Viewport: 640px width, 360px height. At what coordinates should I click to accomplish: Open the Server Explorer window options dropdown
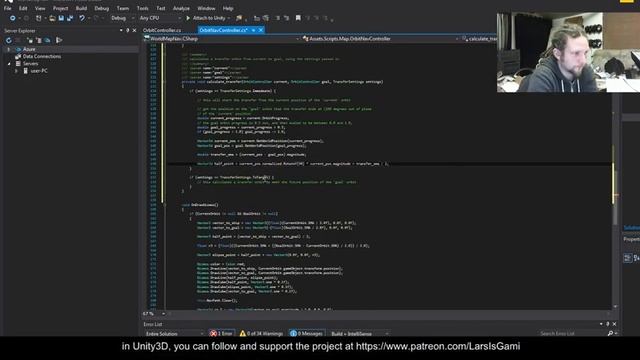(121, 31)
